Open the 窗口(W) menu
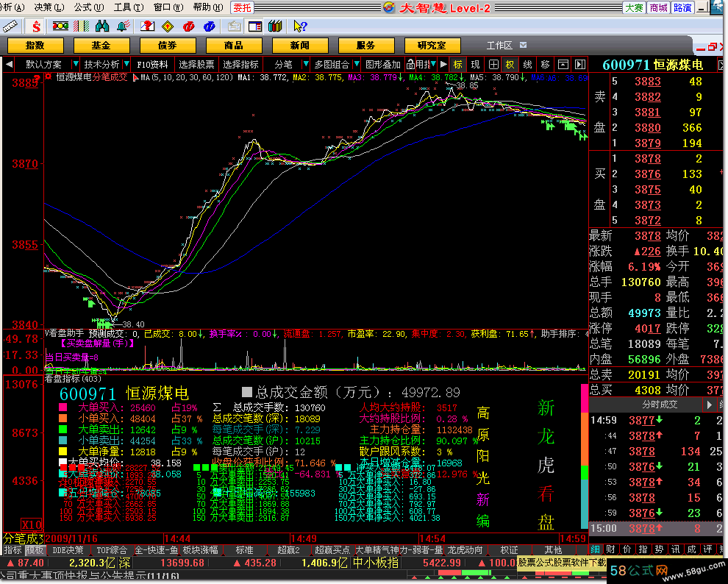This screenshot has height=584, width=728. (x=168, y=7)
